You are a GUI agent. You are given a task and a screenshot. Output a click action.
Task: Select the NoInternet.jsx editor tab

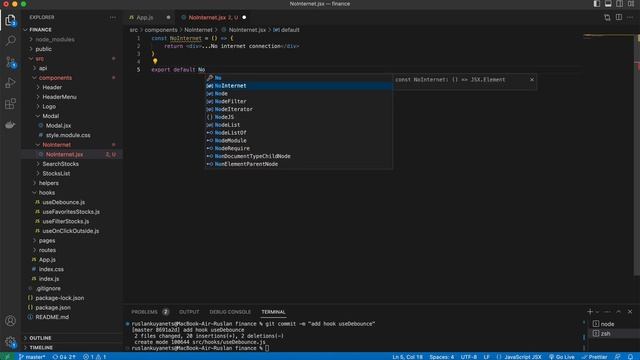click(x=213, y=18)
